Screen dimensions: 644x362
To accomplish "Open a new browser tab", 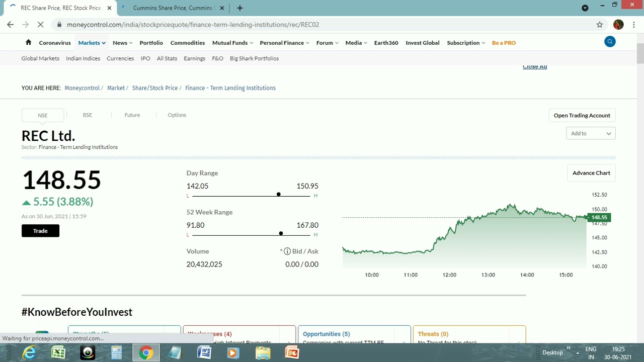I will [x=240, y=8].
